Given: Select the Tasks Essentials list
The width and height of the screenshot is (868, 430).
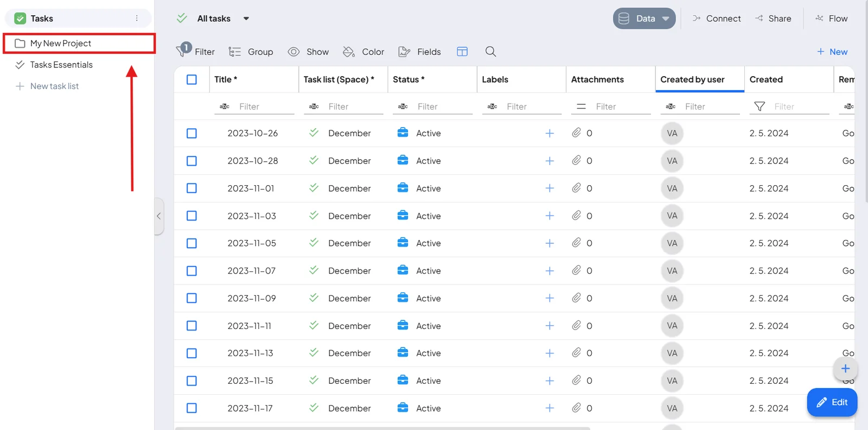Looking at the screenshot, I should [x=61, y=65].
